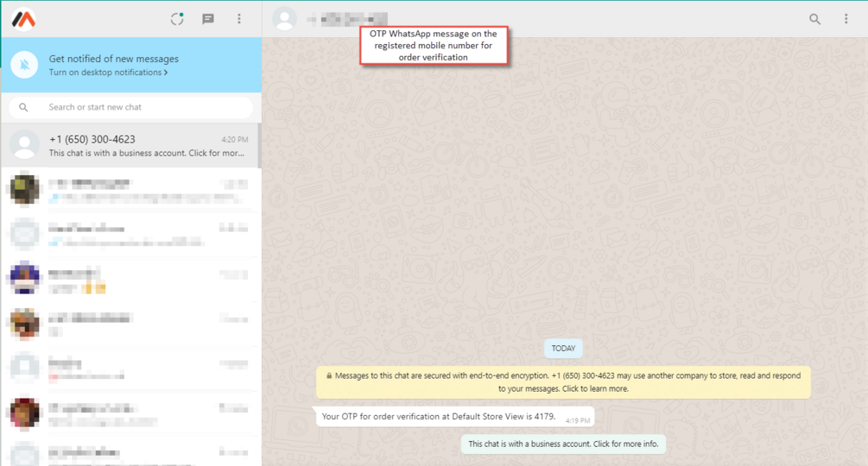The width and height of the screenshot is (868, 466).
Task: Open contact info avatar in chat header
Action: point(284,19)
